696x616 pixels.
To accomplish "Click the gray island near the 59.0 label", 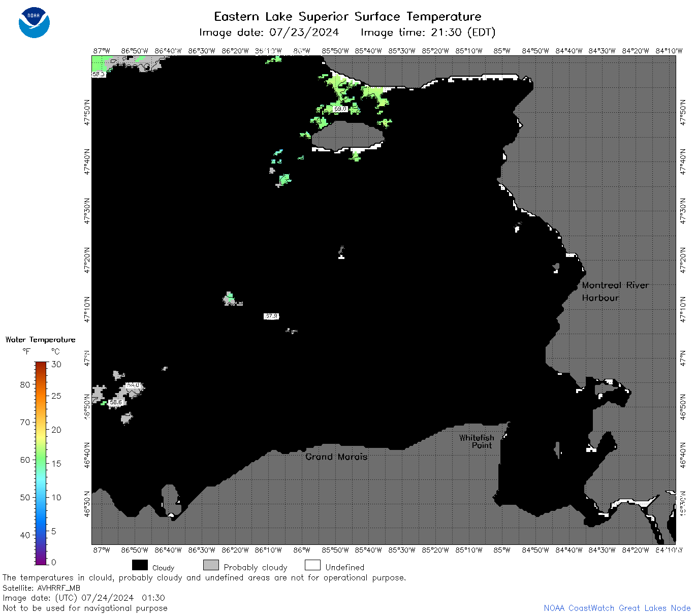I will pos(347,136).
